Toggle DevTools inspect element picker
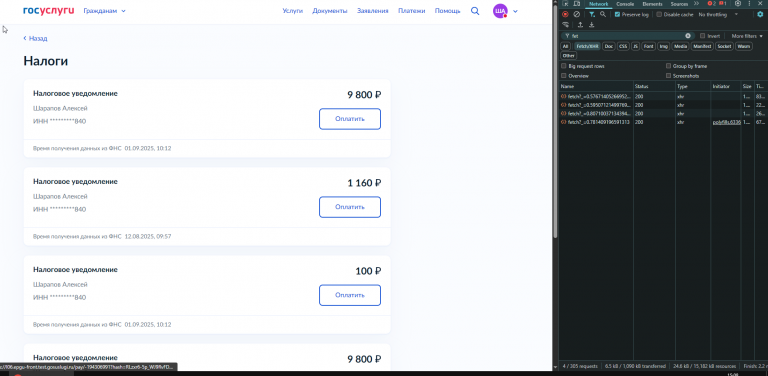 [x=565, y=3]
